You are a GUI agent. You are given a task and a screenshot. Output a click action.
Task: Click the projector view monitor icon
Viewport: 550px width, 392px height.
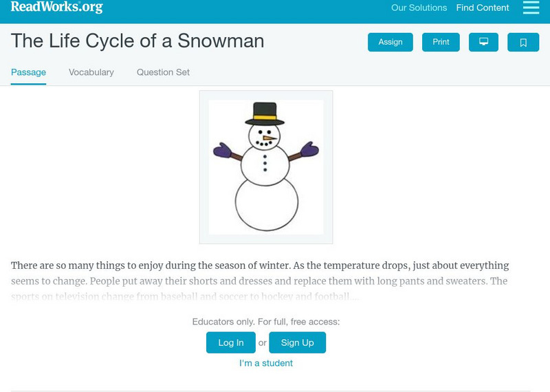(483, 42)
